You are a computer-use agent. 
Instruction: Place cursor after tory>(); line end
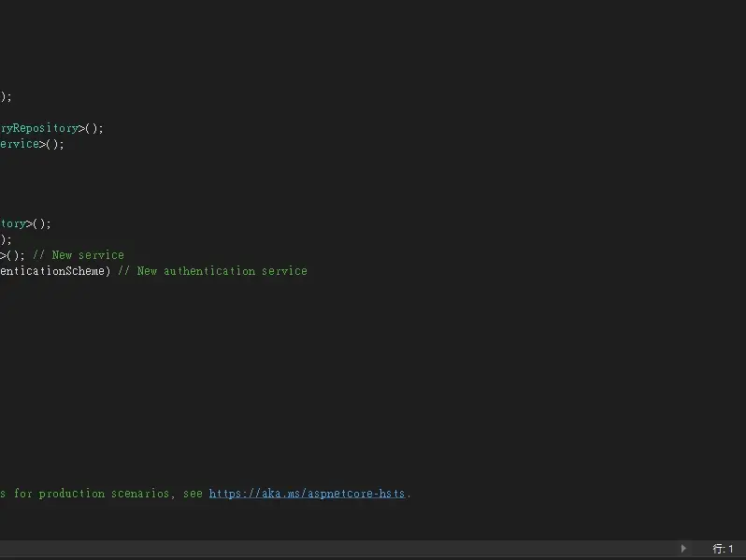(x=52, y=223)
